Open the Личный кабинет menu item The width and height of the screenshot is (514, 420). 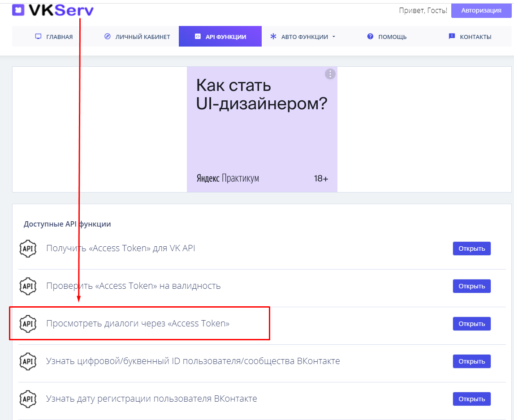pyautogui.click(x=137, y=37)
